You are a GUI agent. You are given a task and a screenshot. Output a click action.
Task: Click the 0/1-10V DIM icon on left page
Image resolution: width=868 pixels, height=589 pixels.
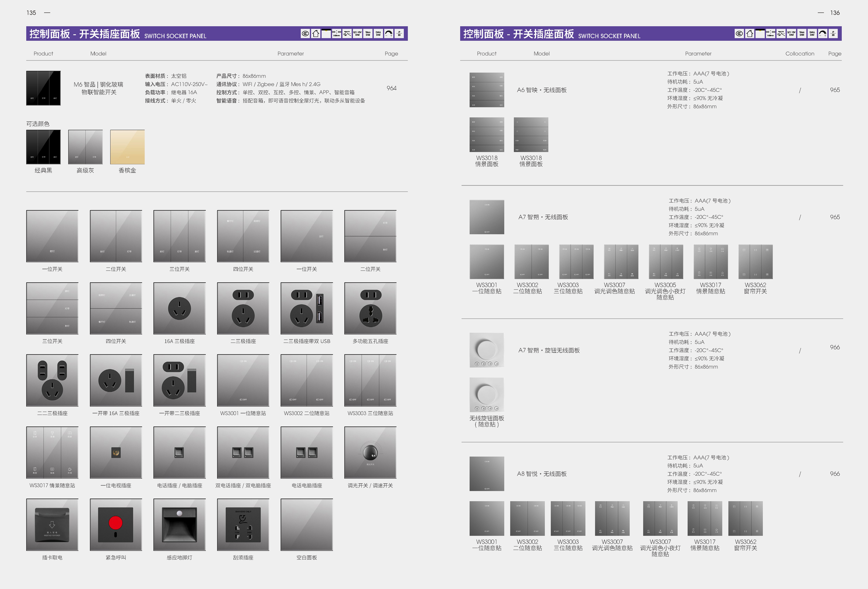click(x=357, y=34)
